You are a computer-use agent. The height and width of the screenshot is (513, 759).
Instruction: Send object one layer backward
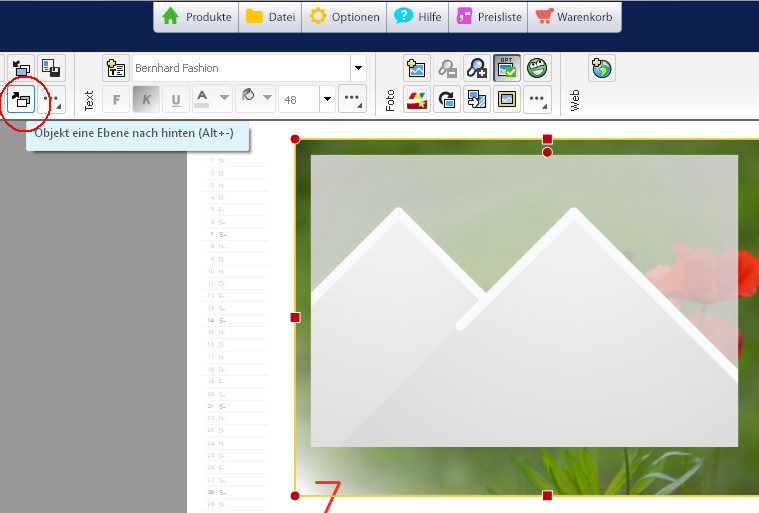(21, 99)
